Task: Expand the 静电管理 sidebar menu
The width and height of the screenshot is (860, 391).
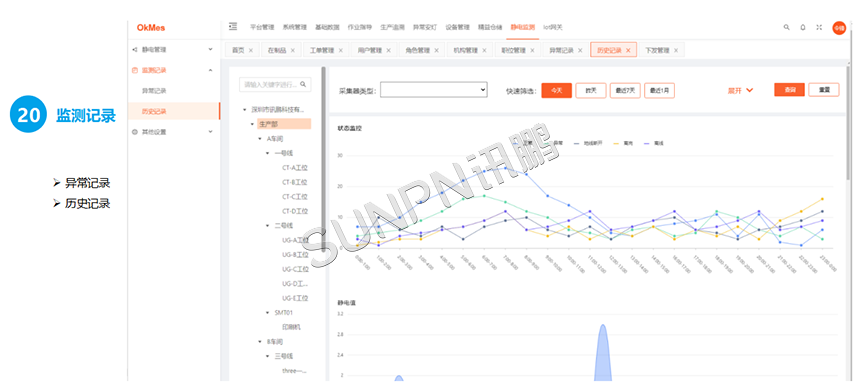Action: pyautogui.click(x=211, y=49)
